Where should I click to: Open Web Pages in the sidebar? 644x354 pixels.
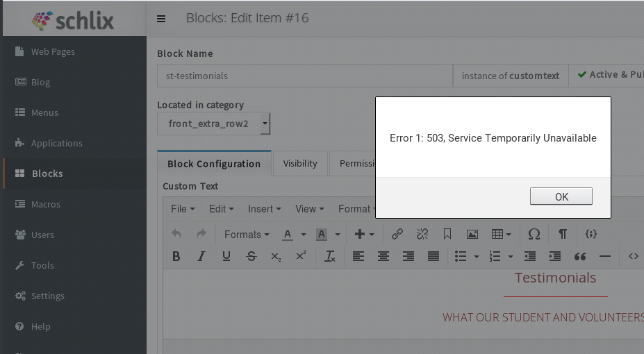(53, 51)
